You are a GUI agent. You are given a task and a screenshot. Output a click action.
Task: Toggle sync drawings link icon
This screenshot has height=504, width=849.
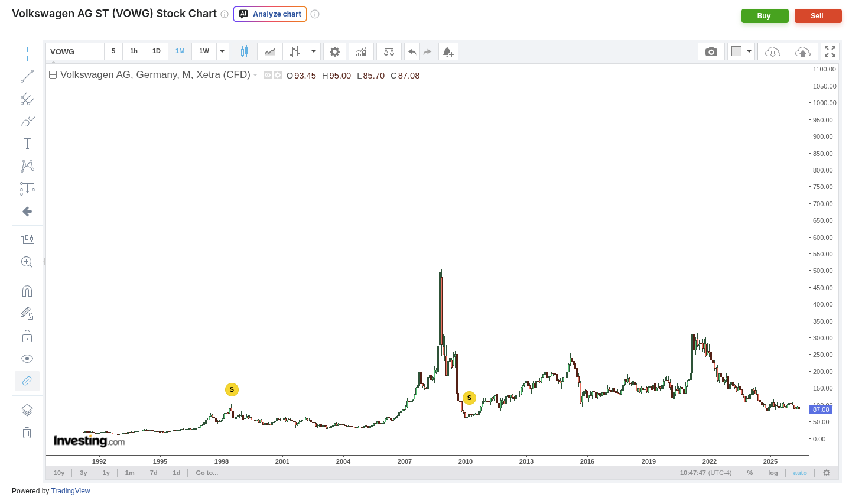tap(27, 381)
